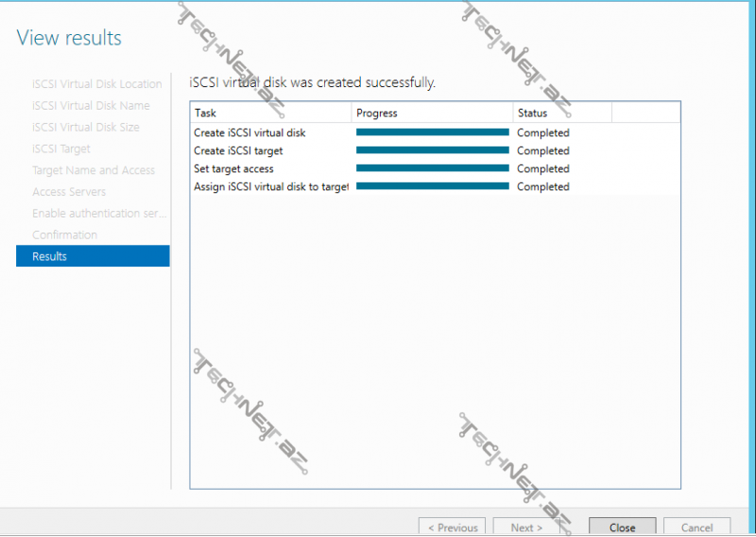This screenshot has width=756, height=537.
Task: Select the Access Servers step
Action: click(x=69, y=192)
